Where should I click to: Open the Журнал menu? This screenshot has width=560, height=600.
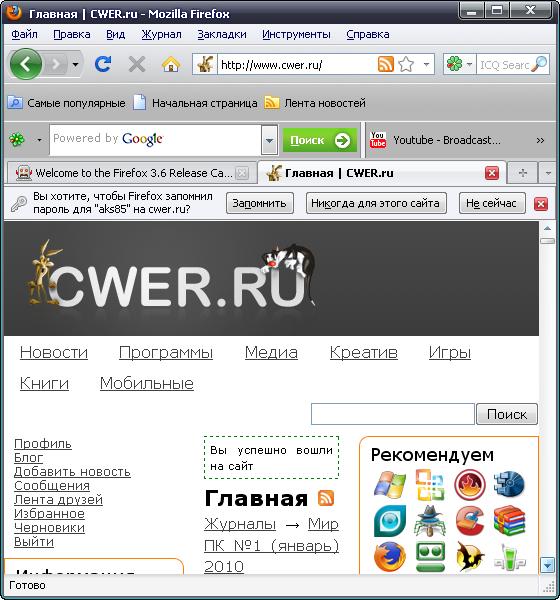point(161,34)
